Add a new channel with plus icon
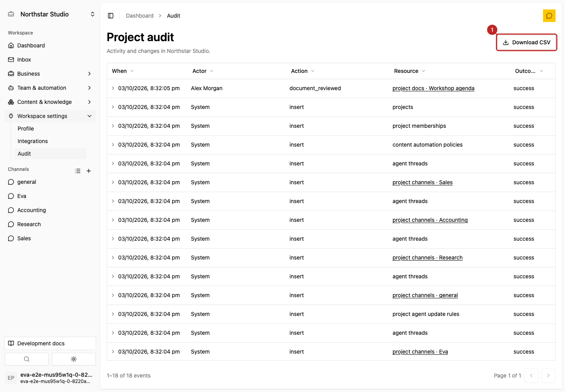 click(89, 171)
